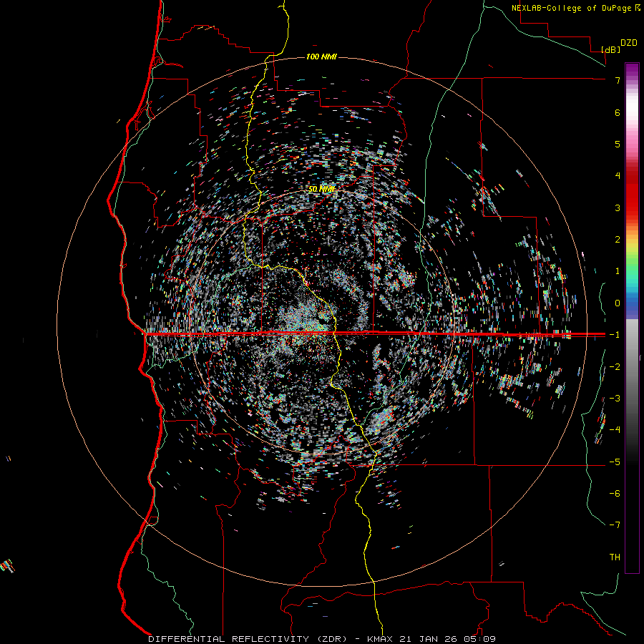Click the 4 value on the color scale
Image resolution: width=644 pixels, height=644 pixels.
[x=618, y=176]
